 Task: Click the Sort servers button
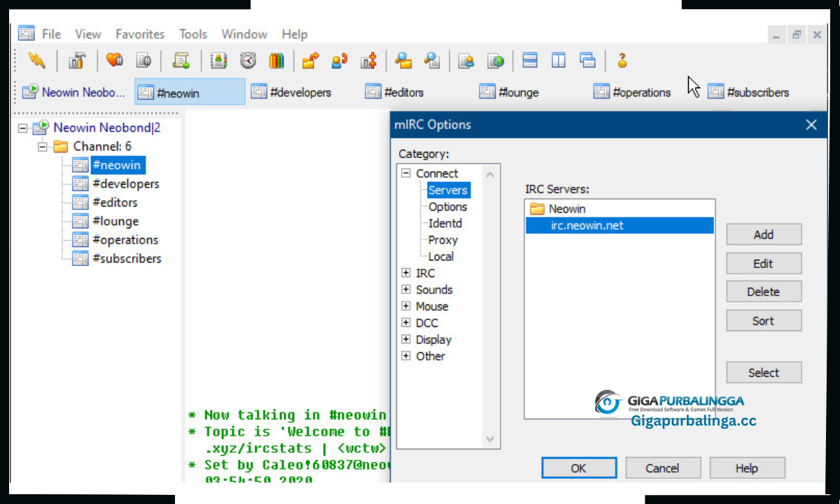(x=764, y=321)
